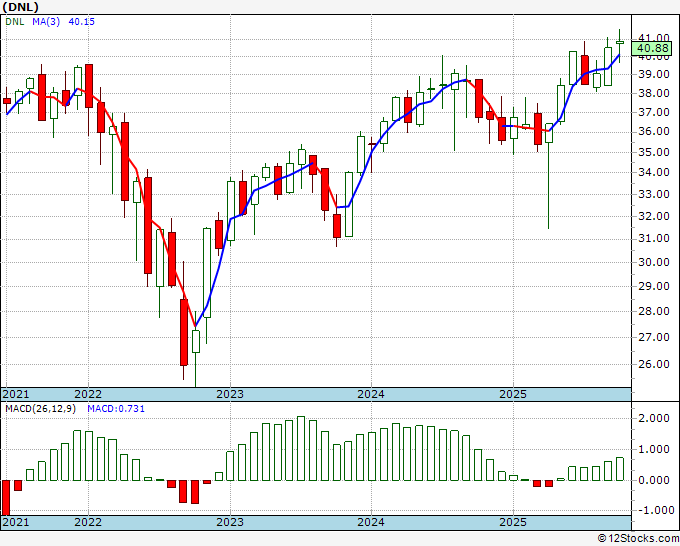
Task: Select 2025 on the MACD panel time axis
Action: pyautogui.click(x=513, y=522)
